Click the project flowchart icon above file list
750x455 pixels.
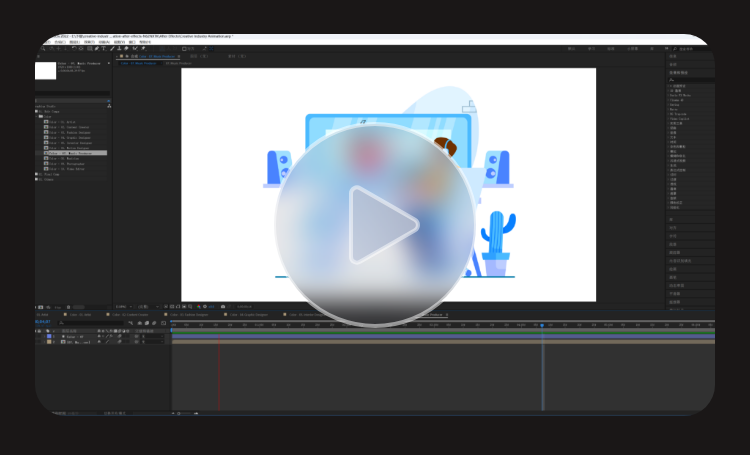[109, 106]
